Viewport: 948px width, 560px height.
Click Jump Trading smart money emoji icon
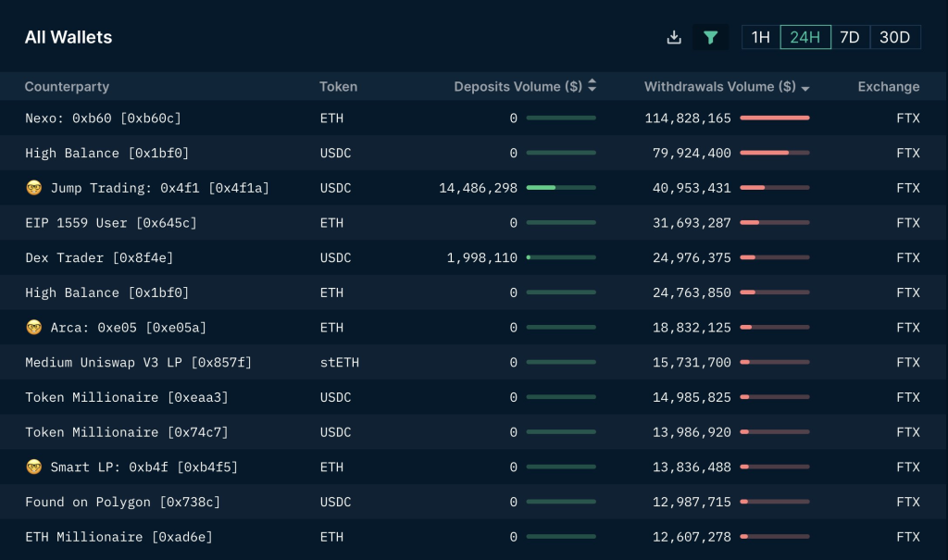[x=34, y=188]
